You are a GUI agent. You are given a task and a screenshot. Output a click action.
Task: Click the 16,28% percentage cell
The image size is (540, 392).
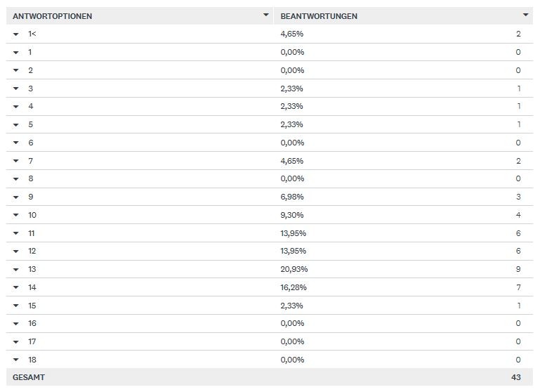294,287
